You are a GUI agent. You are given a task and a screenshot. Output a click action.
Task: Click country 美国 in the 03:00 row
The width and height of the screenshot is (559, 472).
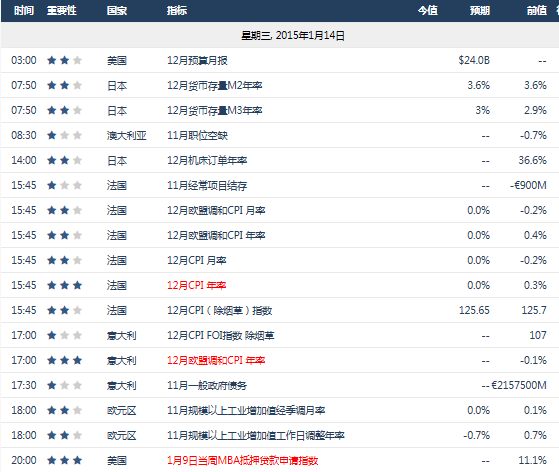click(x=117, y=61)
